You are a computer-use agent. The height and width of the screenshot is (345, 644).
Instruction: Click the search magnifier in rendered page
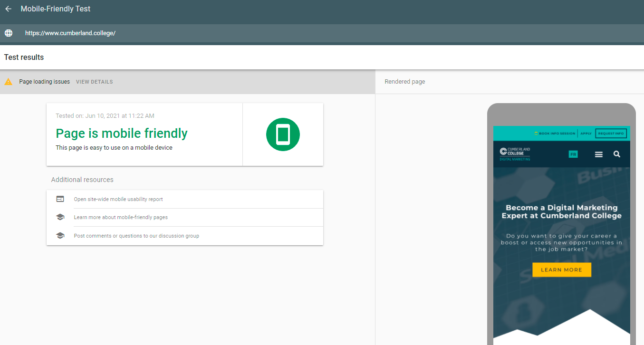coord(617,154)
